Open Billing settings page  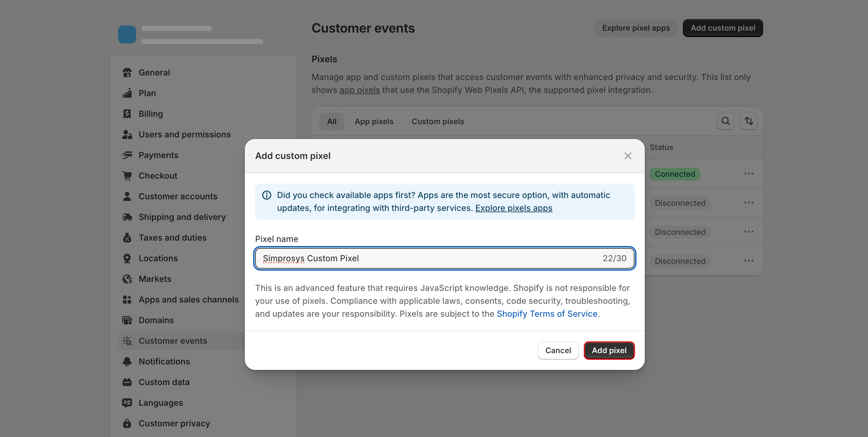(x=151, y=114)
